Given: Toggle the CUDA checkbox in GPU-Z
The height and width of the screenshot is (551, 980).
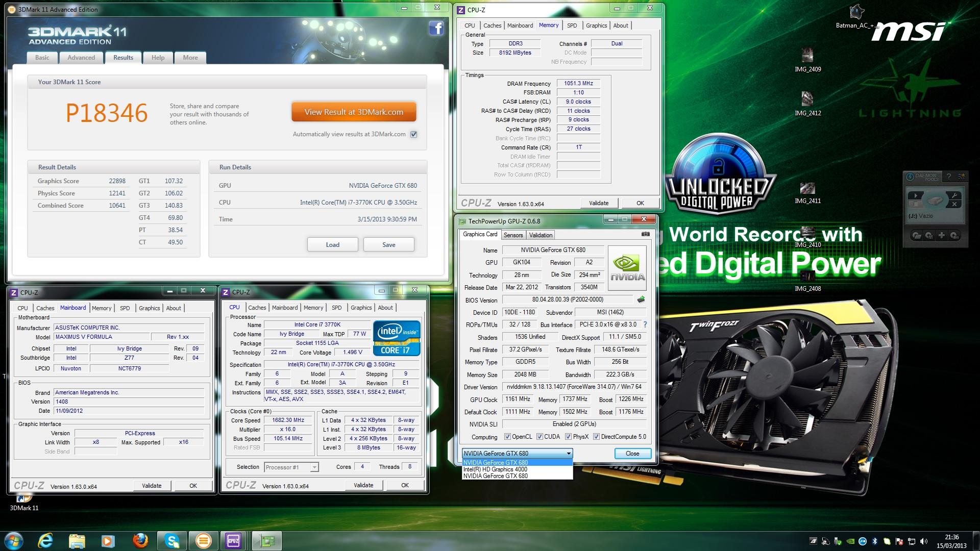Looking at the screenshot, I should point(540,437).
